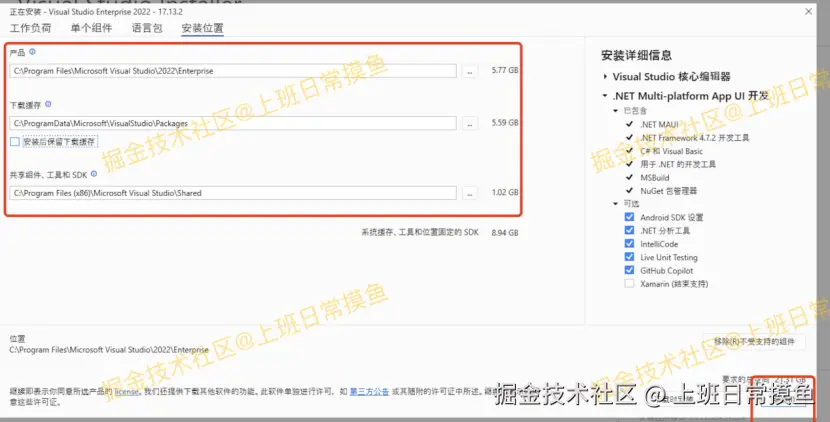Click the MSBuild included item
Image resolution: width=830 pixels, height=422 pixels.
(x=655, y=177)
